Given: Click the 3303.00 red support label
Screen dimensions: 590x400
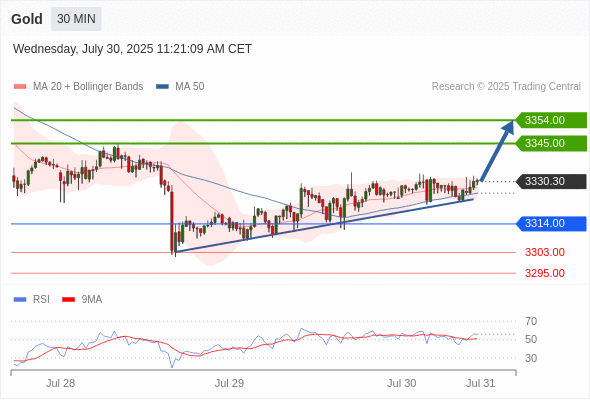Looking at the screenshot, I should (545, 252).
